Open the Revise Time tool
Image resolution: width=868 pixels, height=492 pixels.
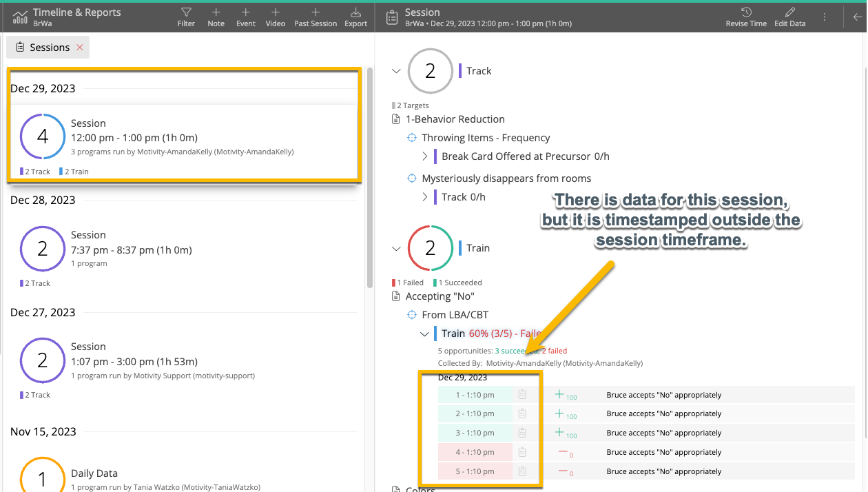click(745, 17)
